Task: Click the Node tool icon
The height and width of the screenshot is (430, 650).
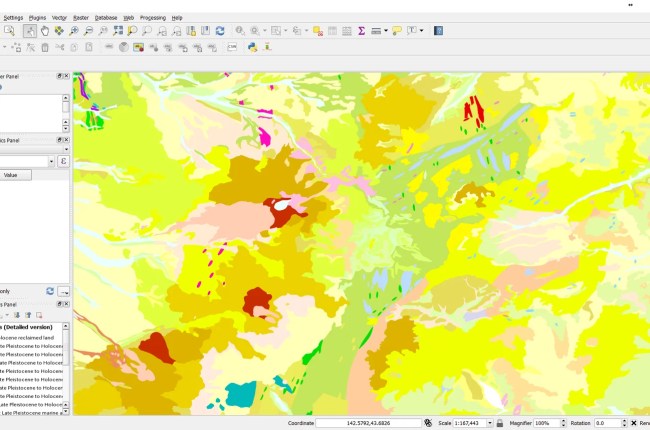Action: pyautogui.click(x=30, y=48)
